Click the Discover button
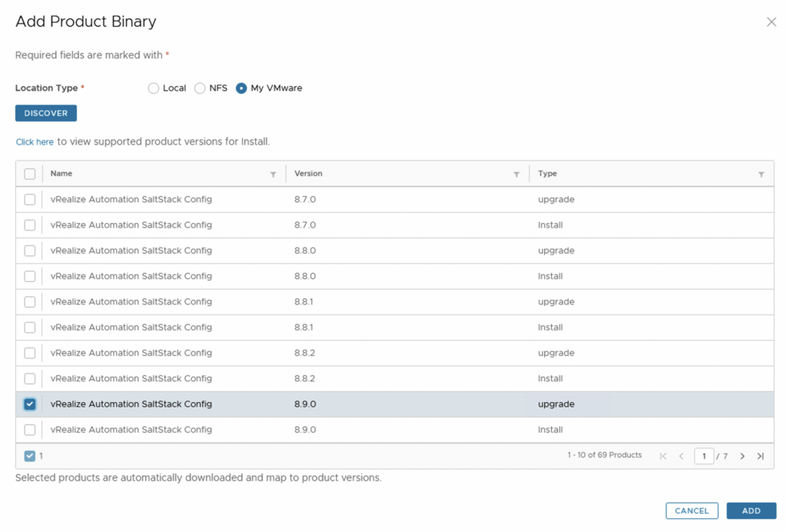 [46, 113]
